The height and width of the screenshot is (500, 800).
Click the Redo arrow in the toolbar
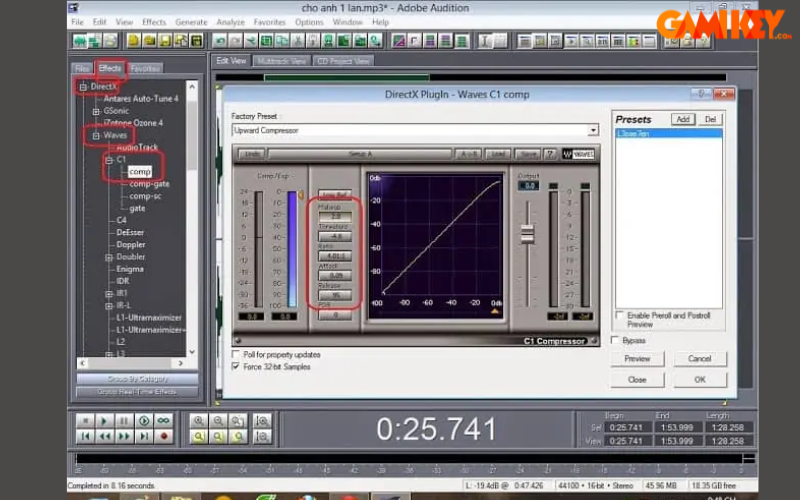(x=235, y=41)
